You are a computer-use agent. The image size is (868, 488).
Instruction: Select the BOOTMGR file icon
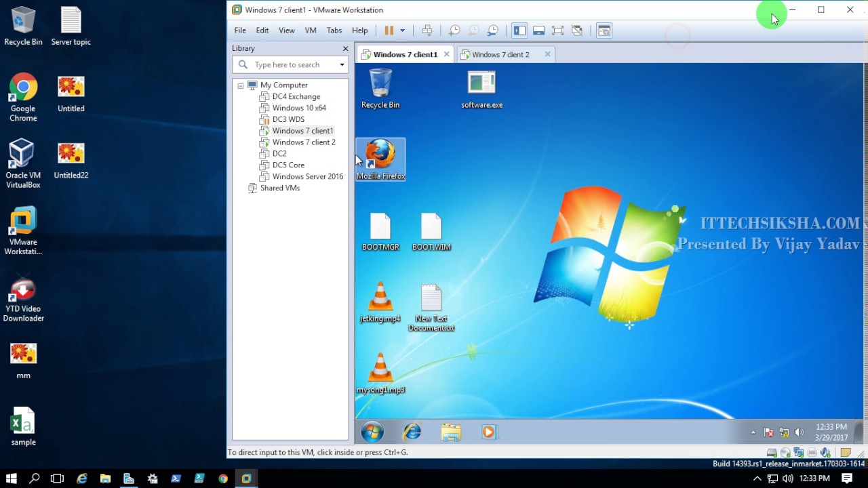380,232
